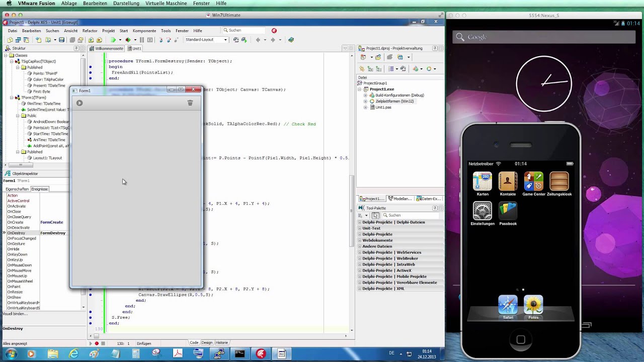Screen dimensions: 644x362
Task: Open the Modellan... tab near Projektverwaltung
Action: (400, 199)
